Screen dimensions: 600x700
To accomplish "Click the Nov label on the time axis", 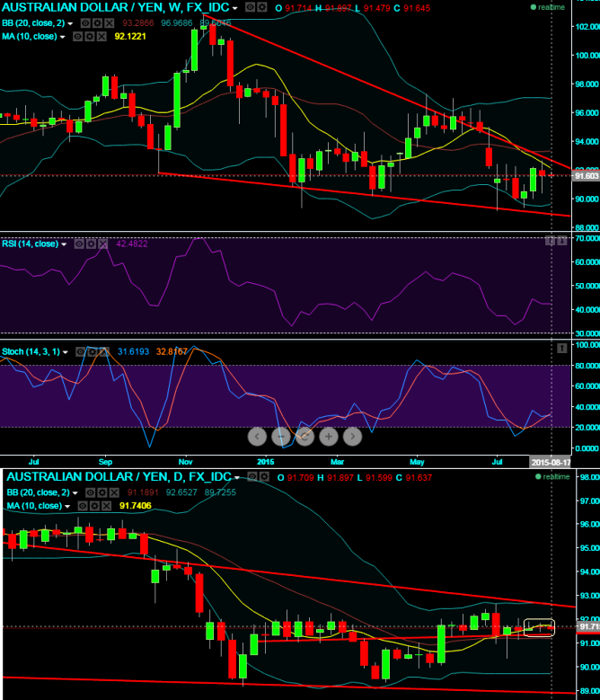I will point(185,462).
